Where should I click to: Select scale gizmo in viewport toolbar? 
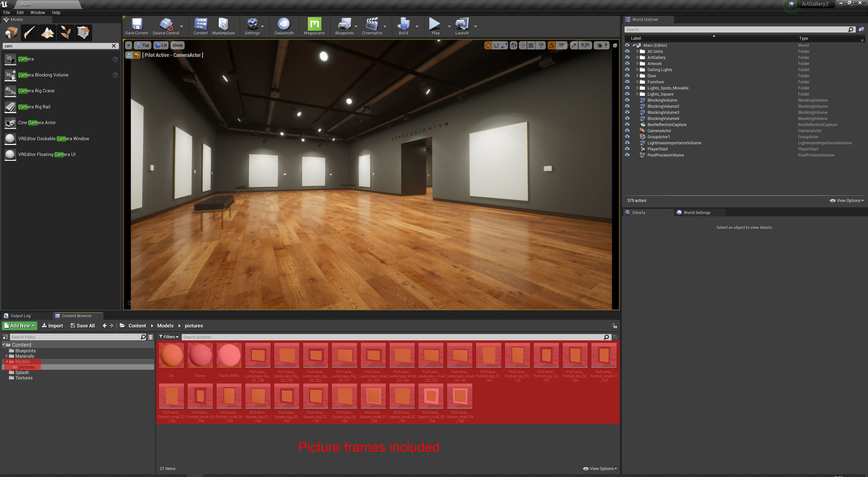[x=504, y=45]
